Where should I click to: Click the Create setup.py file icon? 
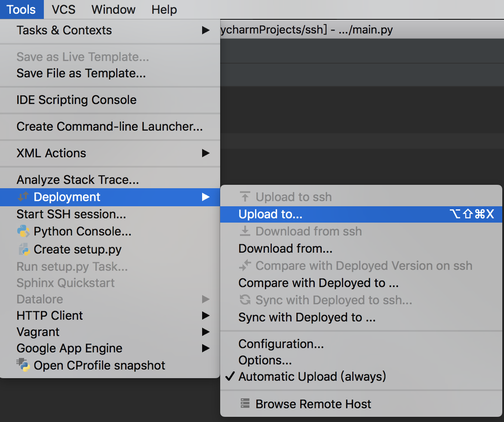tap(24, 249)
